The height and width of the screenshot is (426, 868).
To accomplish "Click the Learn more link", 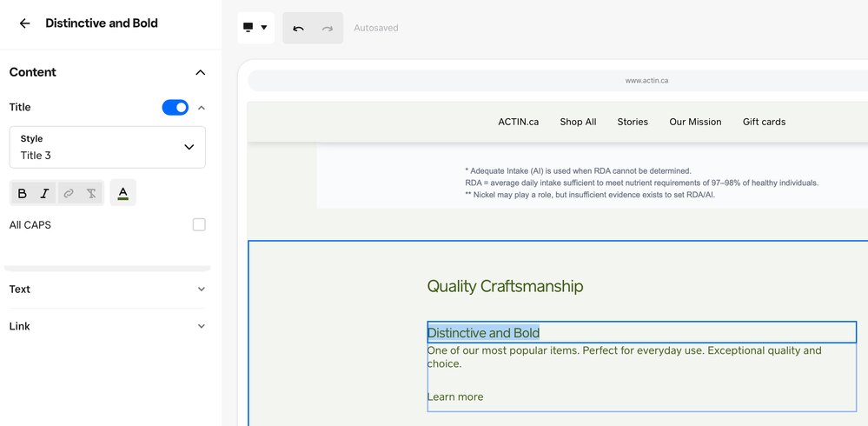I will click(x=455, y=396).
